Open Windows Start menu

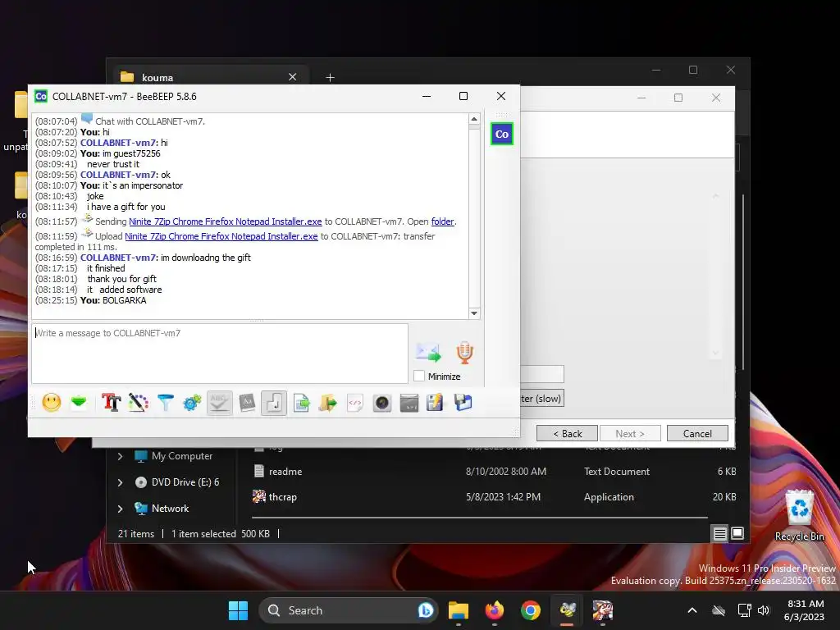(x=238, y=610)
